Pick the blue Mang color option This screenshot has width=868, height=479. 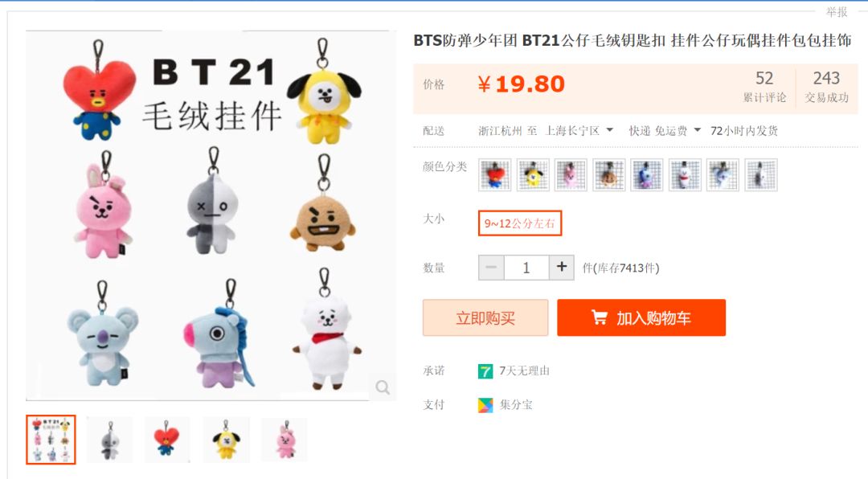click(646, 175)
